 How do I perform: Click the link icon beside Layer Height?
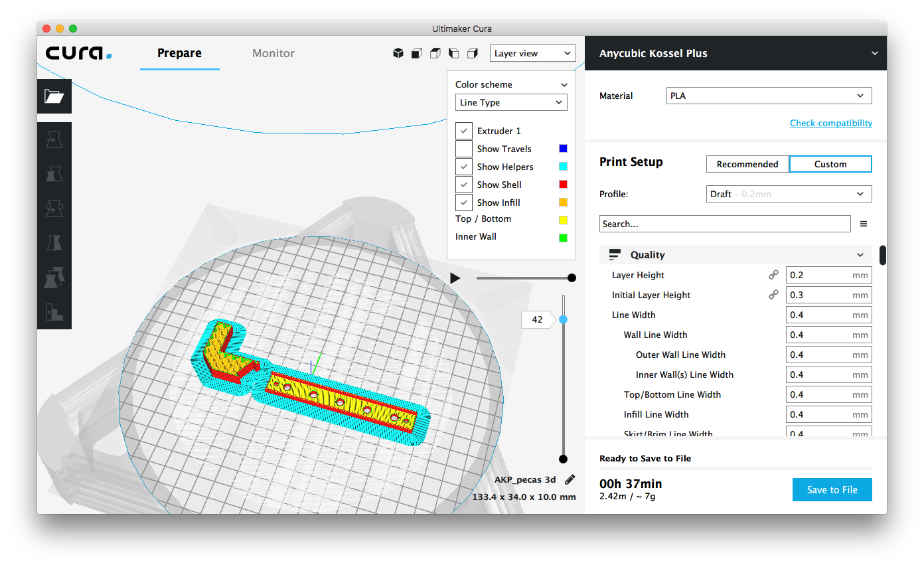point(773,275)
